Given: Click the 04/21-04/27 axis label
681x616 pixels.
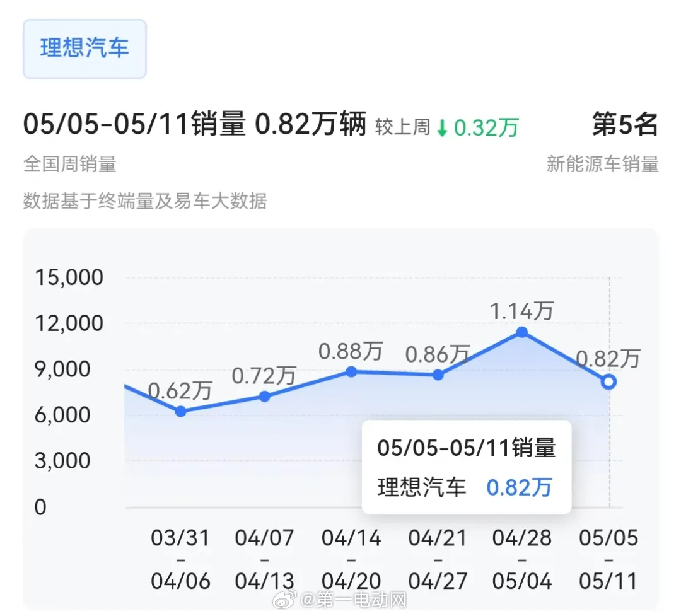Looking at the screenshot, I should click(438, 559).
